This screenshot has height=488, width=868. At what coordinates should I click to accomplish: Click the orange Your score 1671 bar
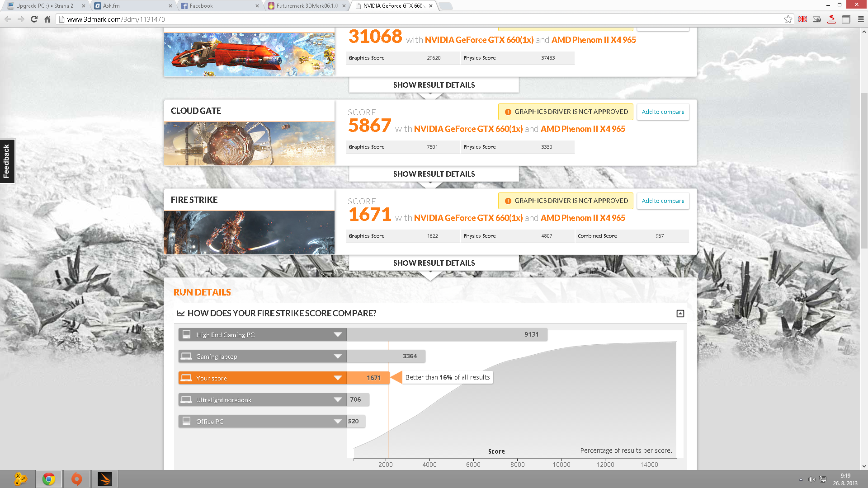pyautogui.click(x=368, y=378)
